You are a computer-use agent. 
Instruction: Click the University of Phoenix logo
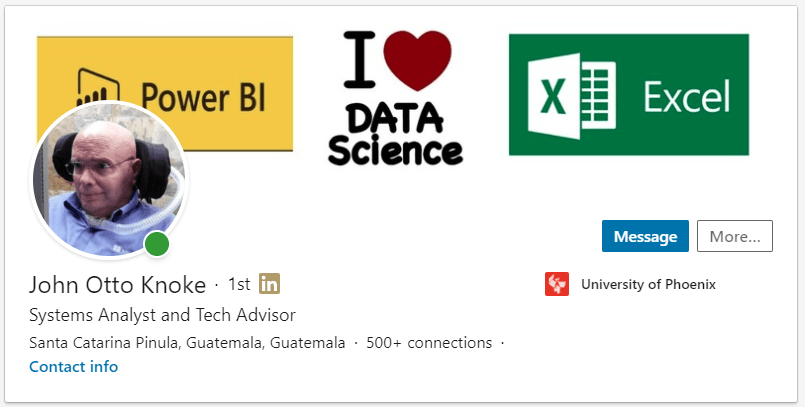pyautogui.click(x=557, y=284)
